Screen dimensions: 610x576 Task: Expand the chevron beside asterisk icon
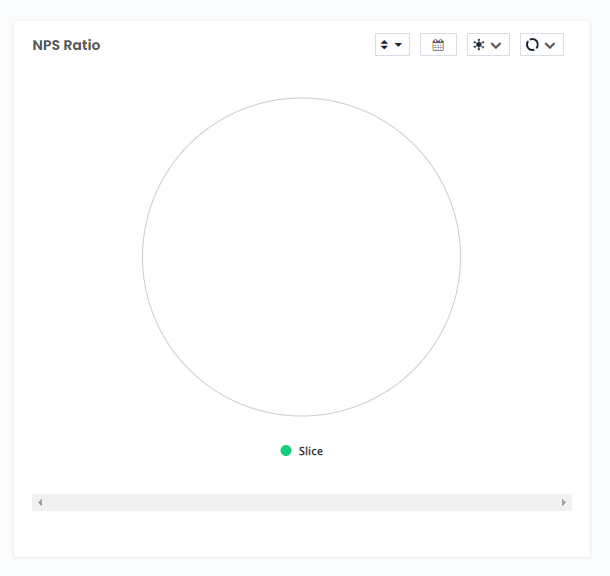(496, 45)
